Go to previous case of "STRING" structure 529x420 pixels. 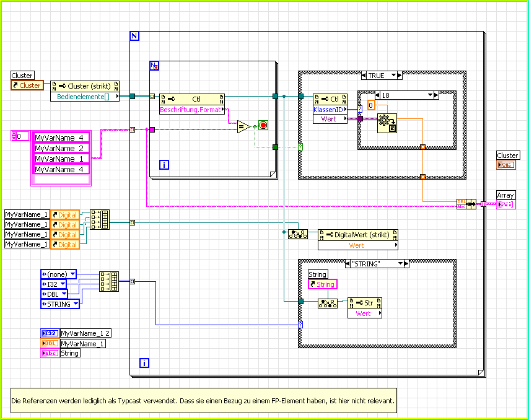tap(348, 263)
